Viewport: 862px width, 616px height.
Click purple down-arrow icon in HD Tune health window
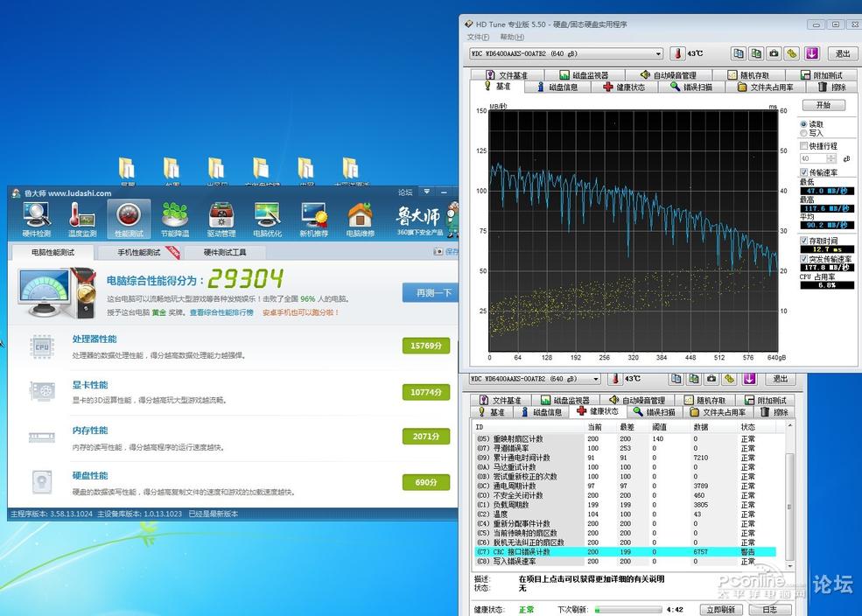[x=749, y=379]
